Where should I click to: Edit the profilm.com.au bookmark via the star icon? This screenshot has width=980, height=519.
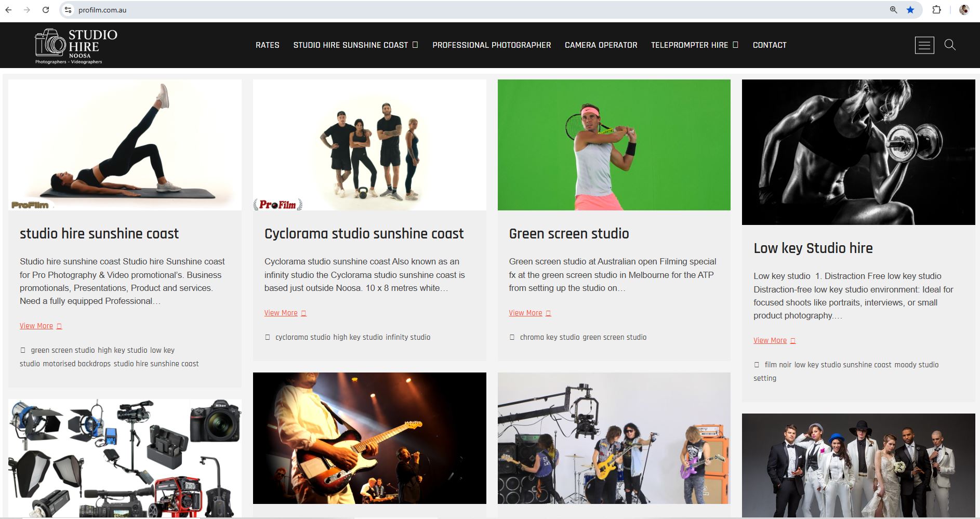(910, 9)
